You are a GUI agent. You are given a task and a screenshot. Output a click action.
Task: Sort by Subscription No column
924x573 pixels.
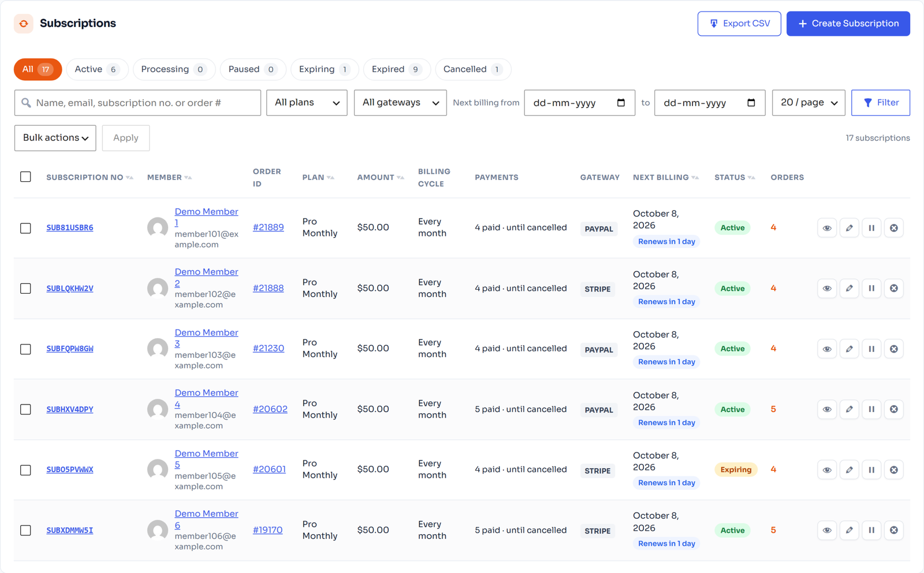[x=90, y=177]
